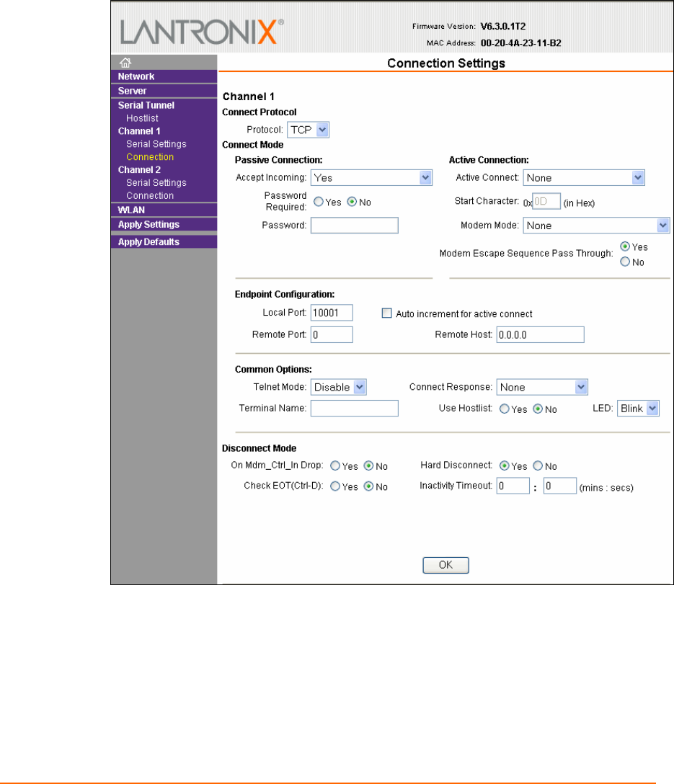Select Channel 1 in the sidebar
Screen dimensions: 674x784
click(139, 131)
